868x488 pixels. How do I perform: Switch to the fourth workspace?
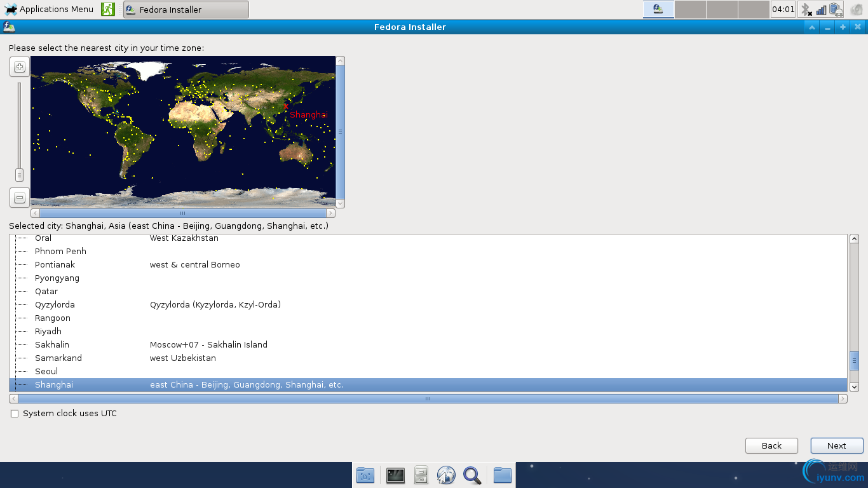click(754, 10)
